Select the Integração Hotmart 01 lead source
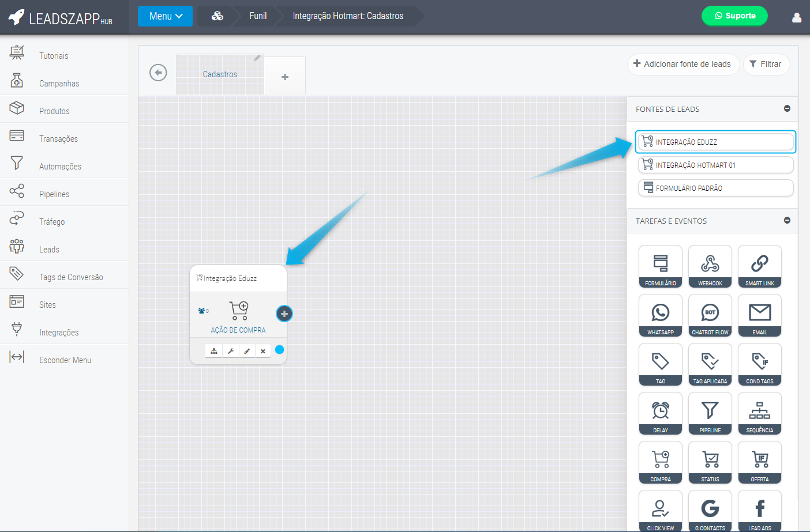The image size is (810, 532). pyautogui.click(x=715, y=165)
